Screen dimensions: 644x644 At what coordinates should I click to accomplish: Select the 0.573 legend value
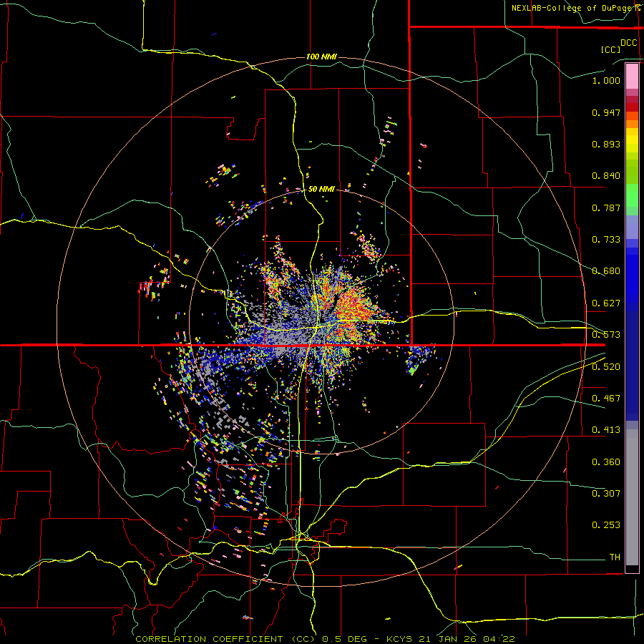tap(606, 335)
